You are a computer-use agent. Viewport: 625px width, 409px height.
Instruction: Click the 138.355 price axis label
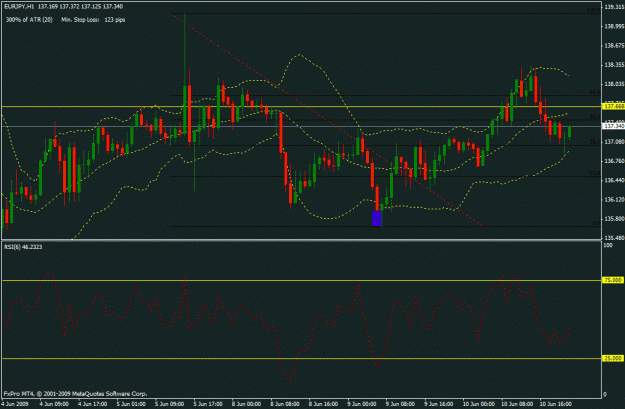tap(614, 65)
